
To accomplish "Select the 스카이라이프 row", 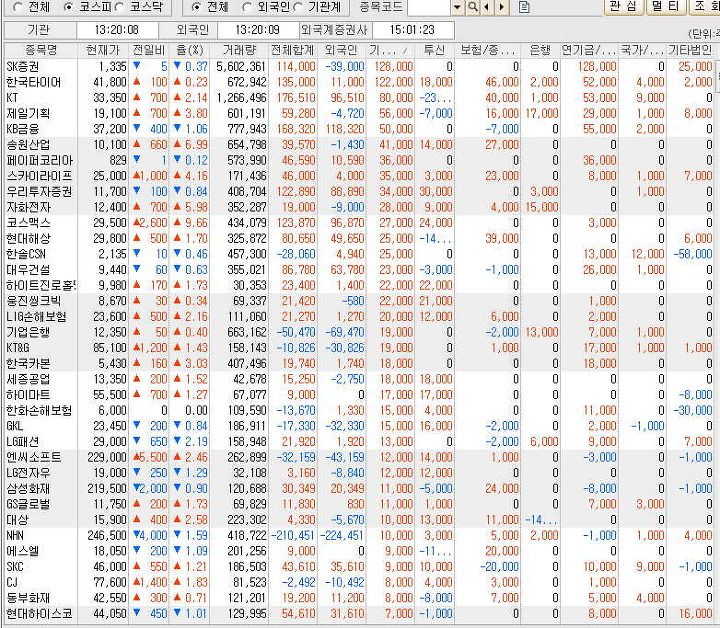I will [x=359, y=176].
